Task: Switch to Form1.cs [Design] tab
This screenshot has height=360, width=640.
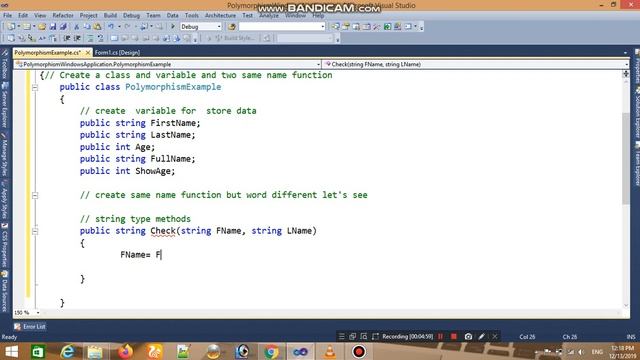Action: click(x=117, y=53)
